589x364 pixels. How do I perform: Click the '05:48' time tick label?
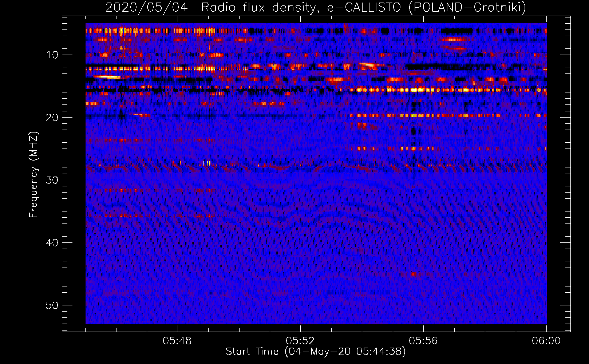tap(178, 341)
